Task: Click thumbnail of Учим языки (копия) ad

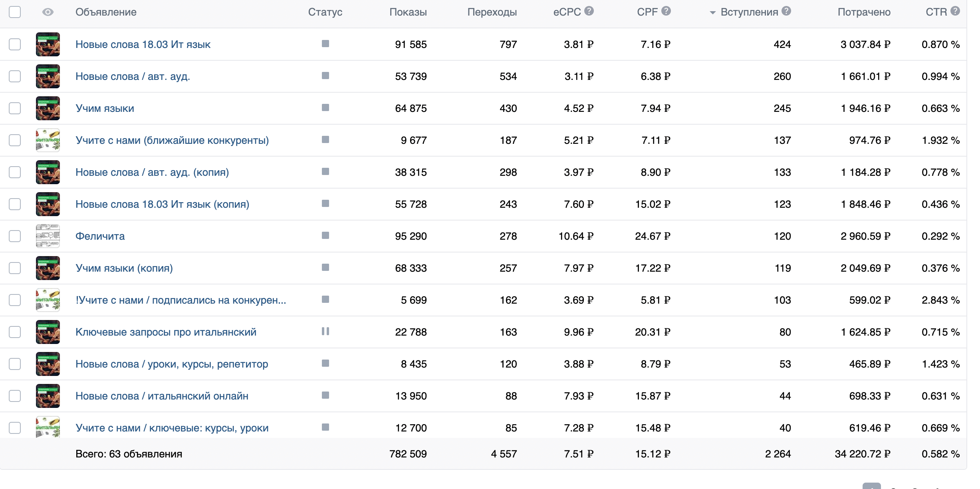Action: 48,268
